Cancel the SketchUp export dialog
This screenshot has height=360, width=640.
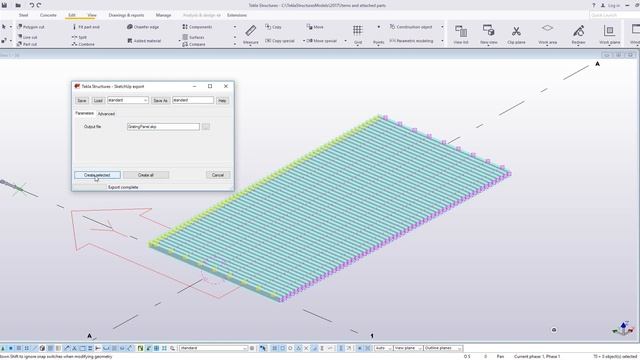tap(218, 175)
